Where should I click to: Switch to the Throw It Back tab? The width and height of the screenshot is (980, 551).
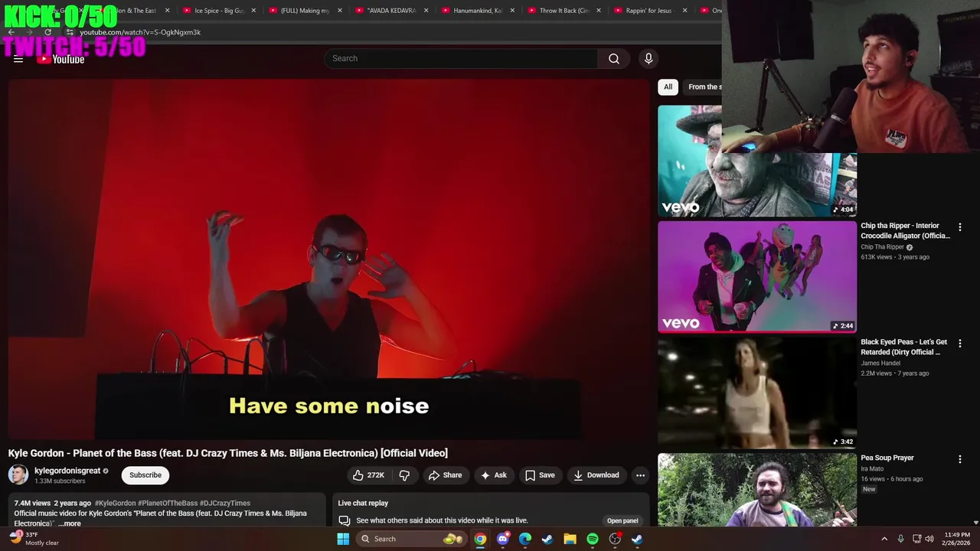coord(564,11)
